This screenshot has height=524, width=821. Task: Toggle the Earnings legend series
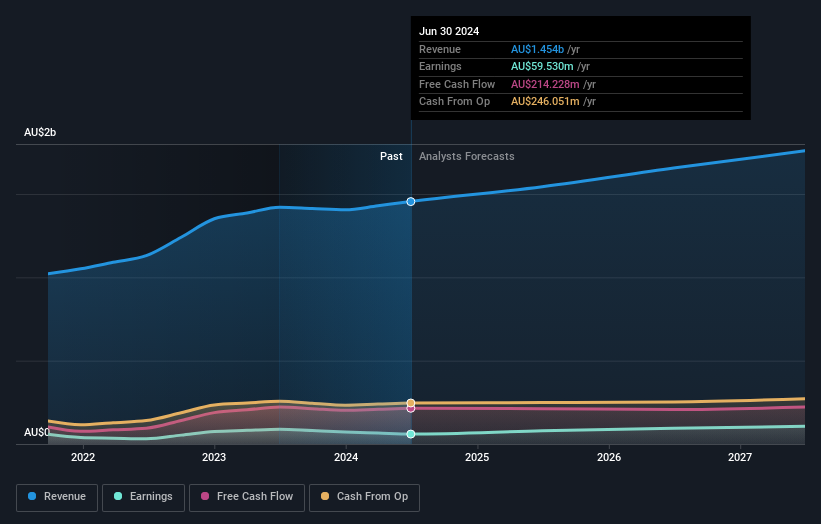pos(143,497)
